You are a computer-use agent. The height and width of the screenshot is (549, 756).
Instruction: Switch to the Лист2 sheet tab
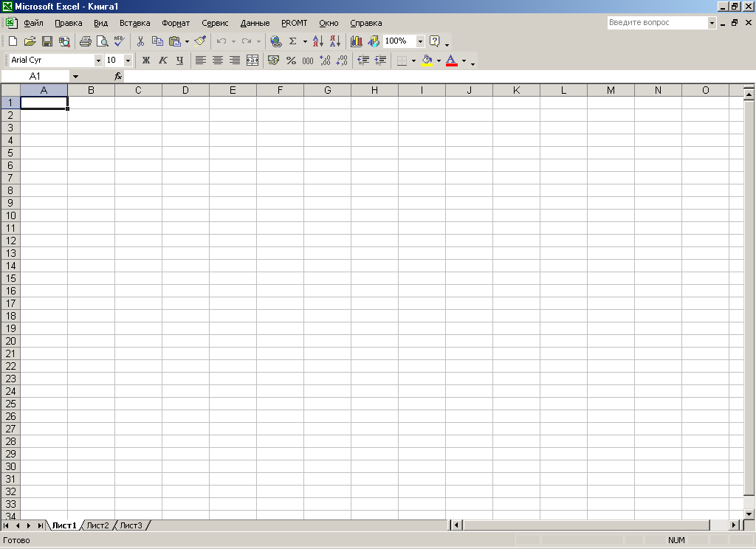pyautogui.click(x=98, y=525)
